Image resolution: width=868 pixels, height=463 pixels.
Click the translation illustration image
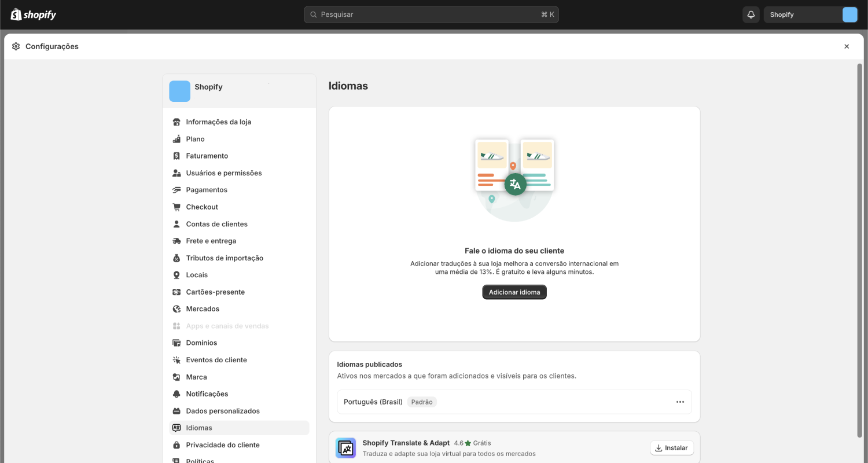514,179
